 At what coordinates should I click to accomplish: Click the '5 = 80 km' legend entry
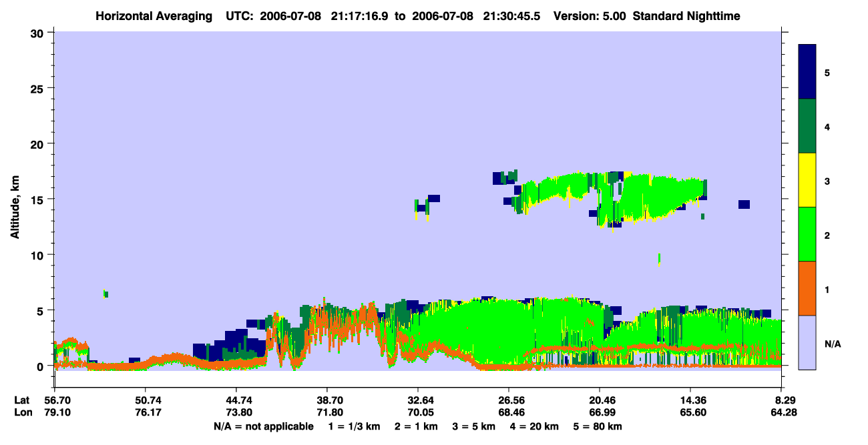pyautogui.click(x=599, y=426)
